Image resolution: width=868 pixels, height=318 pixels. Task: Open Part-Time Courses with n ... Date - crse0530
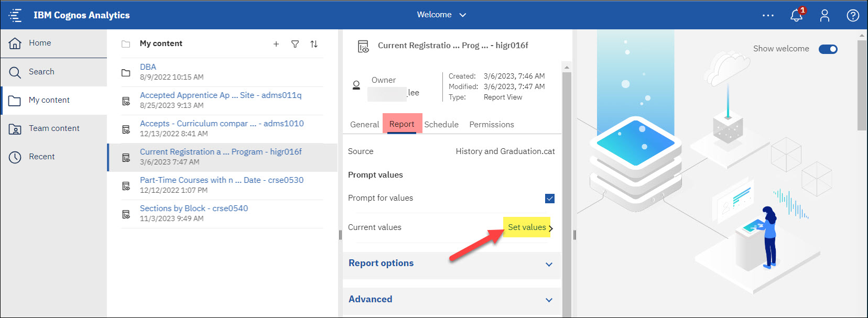click(x=222, y=180)
